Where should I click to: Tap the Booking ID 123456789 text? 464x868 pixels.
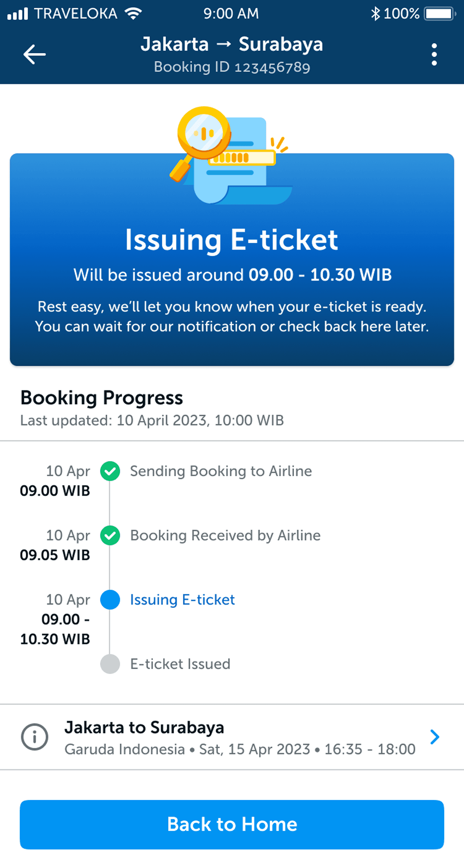click(x=232, y=67)
